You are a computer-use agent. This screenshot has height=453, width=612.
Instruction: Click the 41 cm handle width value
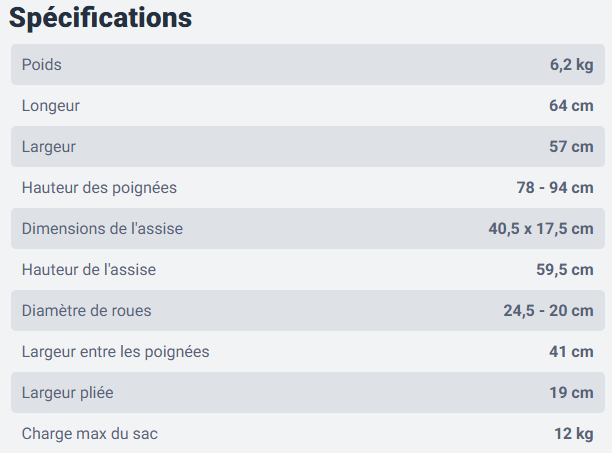click(571, 352)
